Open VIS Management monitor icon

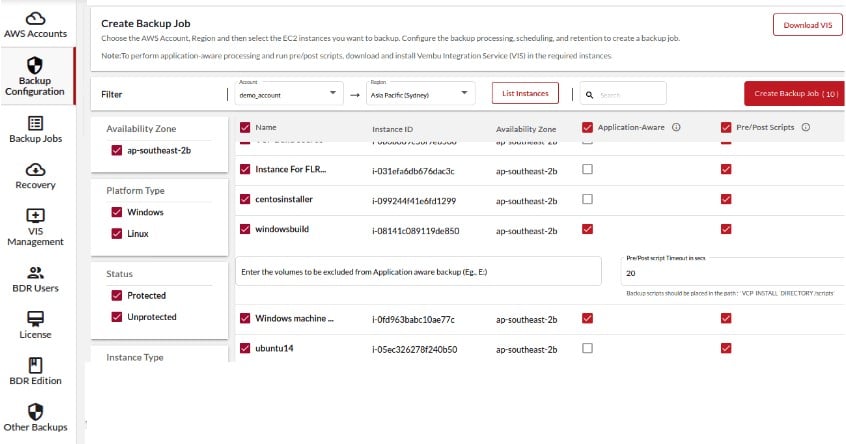click(35, 216)
